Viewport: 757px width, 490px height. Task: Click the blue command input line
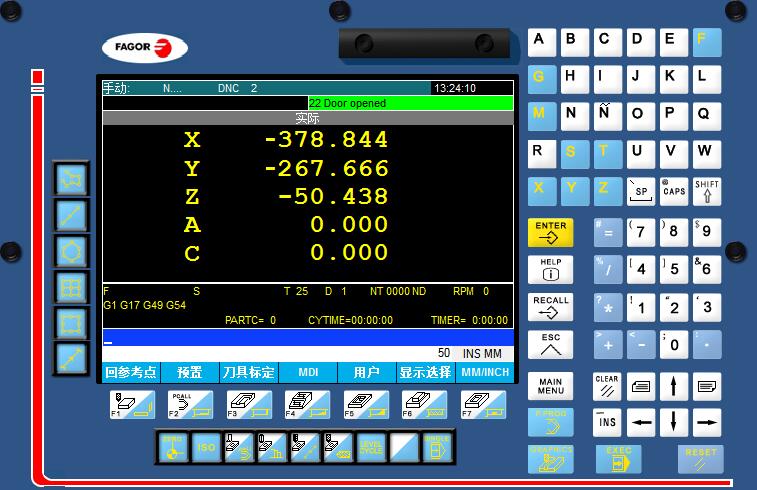307,338
